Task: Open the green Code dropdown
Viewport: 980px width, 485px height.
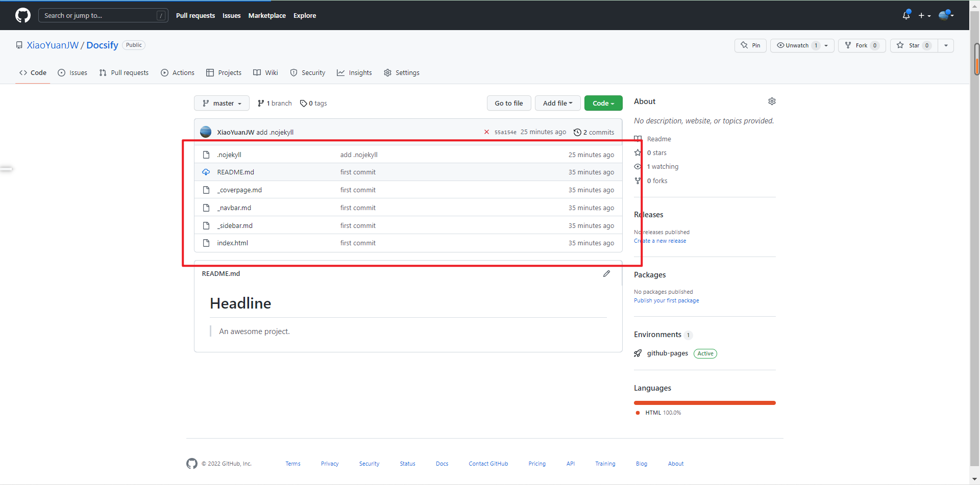Action: [x=603, y=103]
